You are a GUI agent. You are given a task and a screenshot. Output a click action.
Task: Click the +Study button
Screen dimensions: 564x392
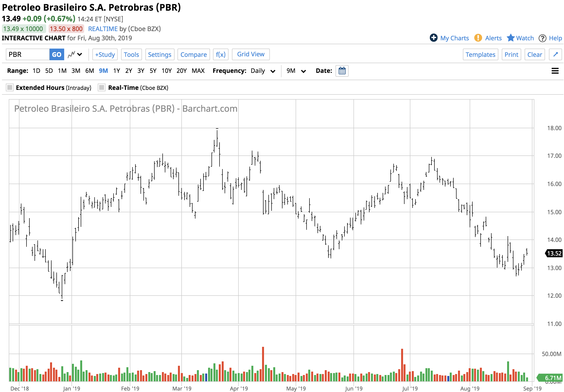point(105,54)
